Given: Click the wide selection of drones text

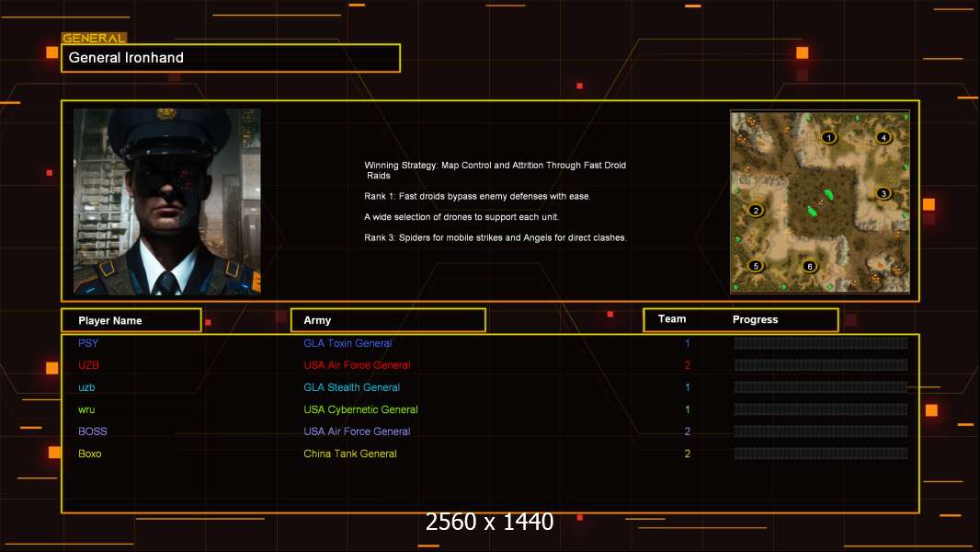Looking at the screenshot, I should click(x=462, y=217).
